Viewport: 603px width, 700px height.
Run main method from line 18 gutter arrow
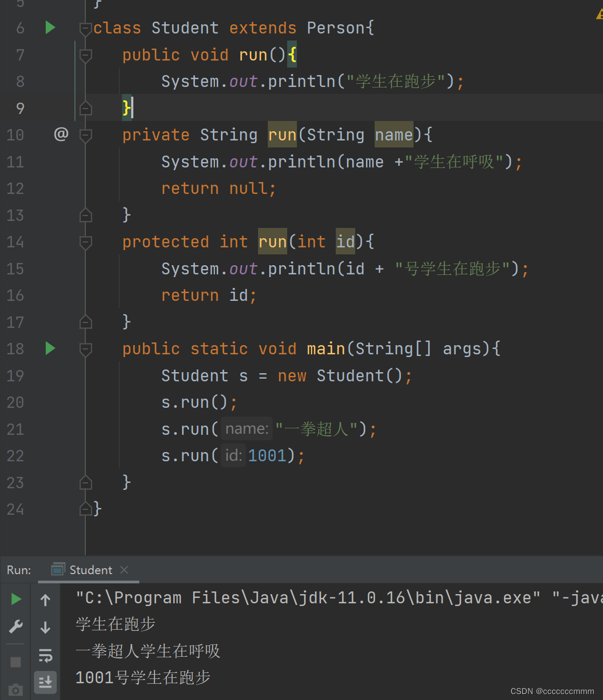50,348
